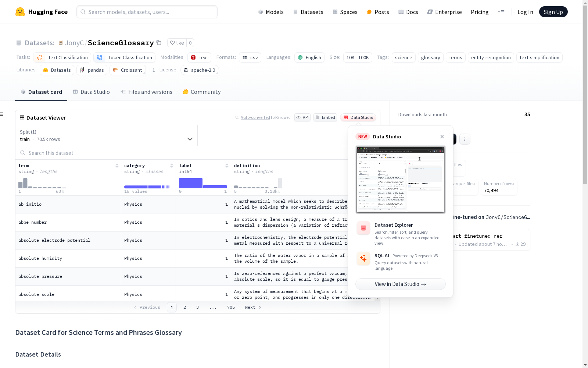Open the Dataset card tab
Screen dimensions: 588x368
(x=41, y=92)
